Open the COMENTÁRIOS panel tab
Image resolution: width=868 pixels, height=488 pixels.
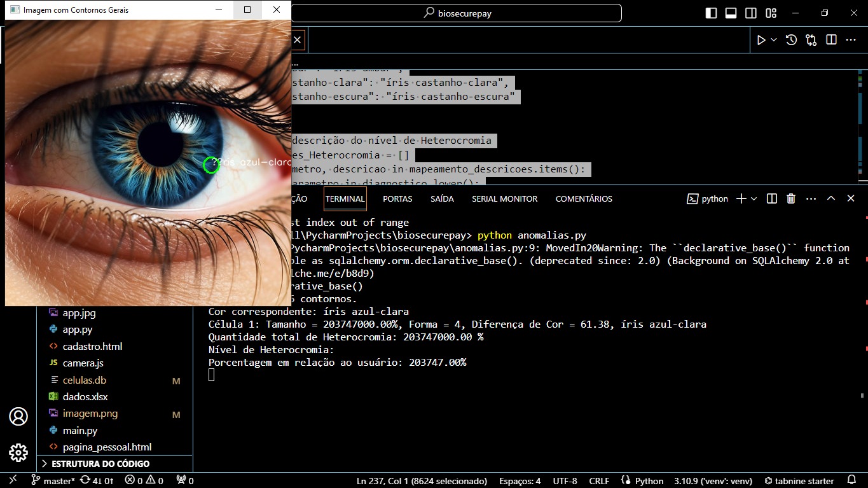pyautogui.click(x=584, y=199)
